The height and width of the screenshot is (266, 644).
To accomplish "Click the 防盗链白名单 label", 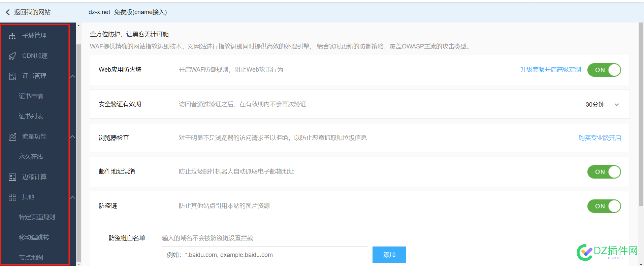I will [x=127, y=238].
